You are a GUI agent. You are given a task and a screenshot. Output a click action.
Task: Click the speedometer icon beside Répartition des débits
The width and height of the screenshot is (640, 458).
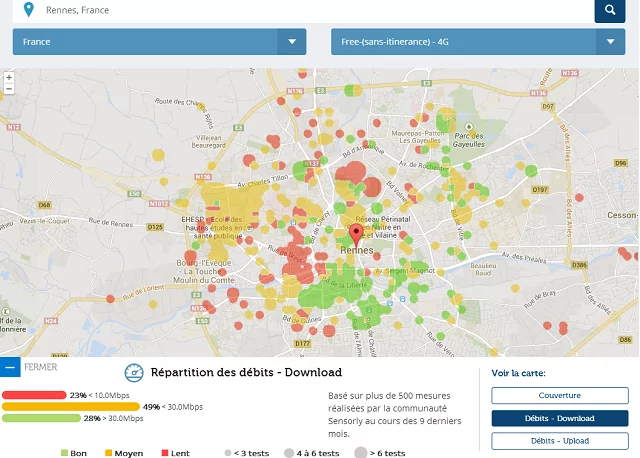134,373
